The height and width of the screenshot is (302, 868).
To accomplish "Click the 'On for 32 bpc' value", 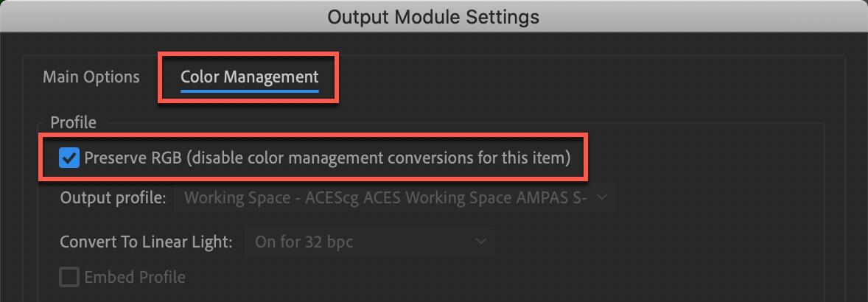I will [304, 241].
